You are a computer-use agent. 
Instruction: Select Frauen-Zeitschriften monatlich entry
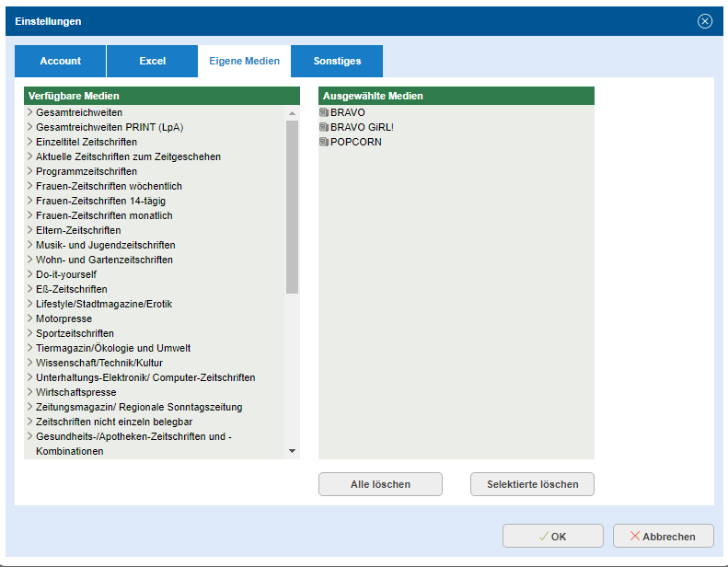pos(104,216)
